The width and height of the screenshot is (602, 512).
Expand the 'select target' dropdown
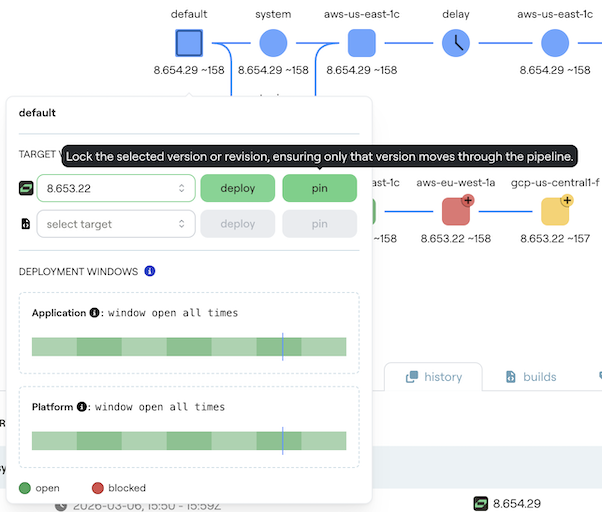116,224
